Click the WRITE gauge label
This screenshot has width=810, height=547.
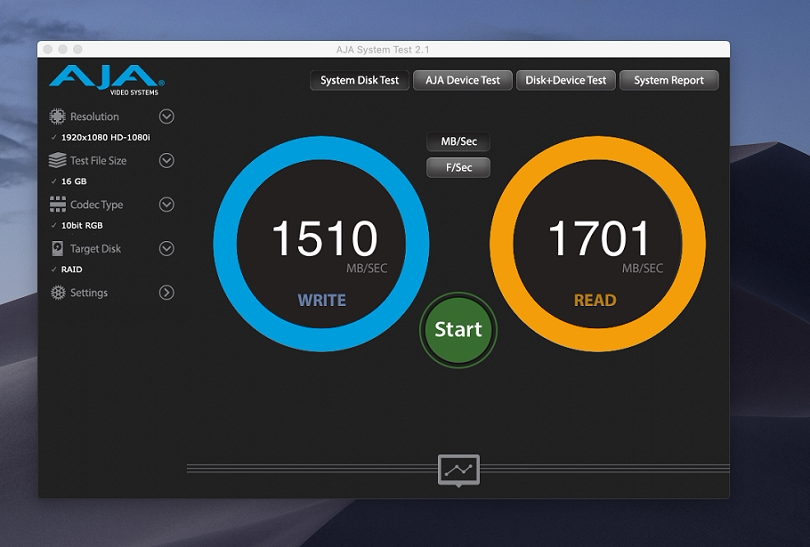321,300
